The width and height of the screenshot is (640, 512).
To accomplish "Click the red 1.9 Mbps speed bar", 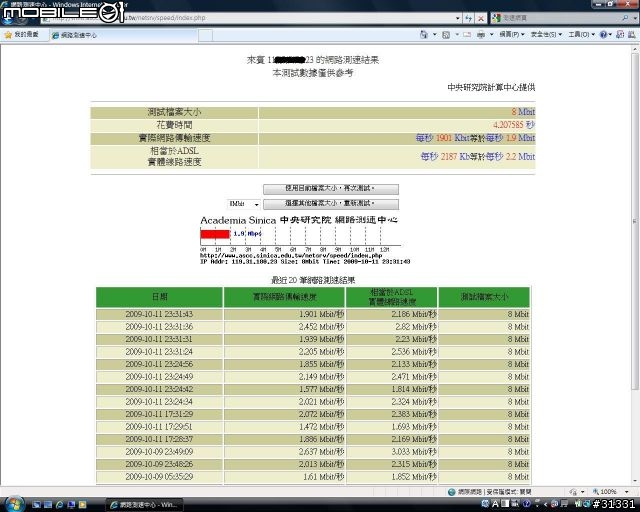I will coord(215,234).
